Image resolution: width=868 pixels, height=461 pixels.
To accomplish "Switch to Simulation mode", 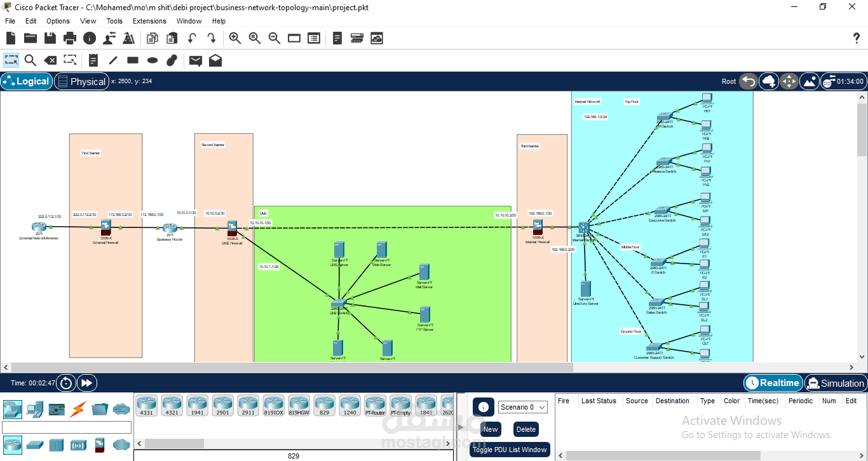I will pos(835,383).
